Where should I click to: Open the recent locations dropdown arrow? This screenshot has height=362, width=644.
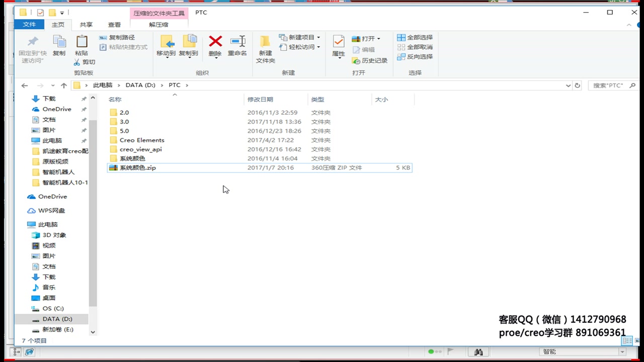tap(53, 85)
